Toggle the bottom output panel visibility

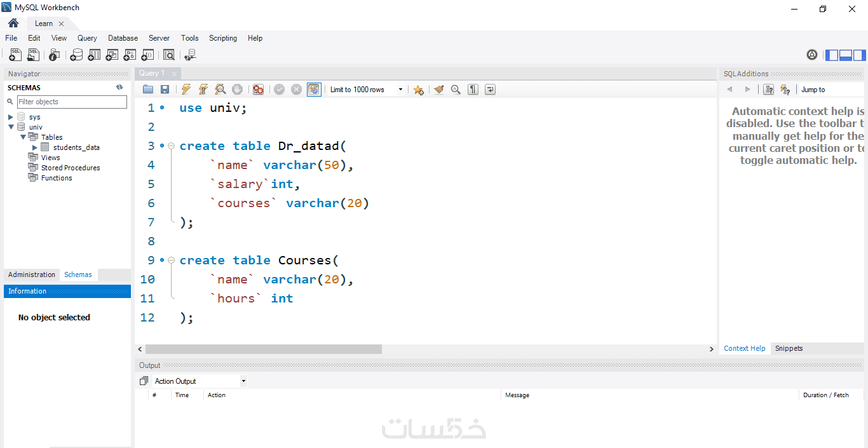coord(846,55)
